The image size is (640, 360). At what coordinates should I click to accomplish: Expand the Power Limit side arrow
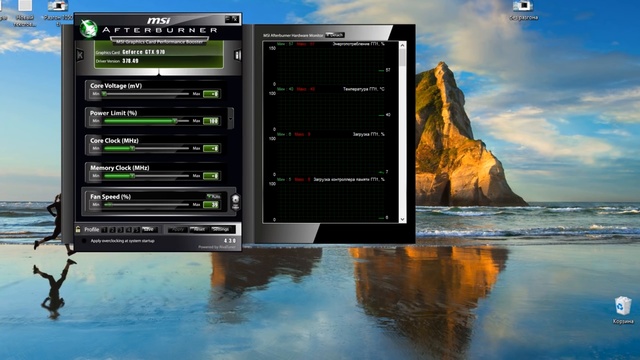coord(231,118)
